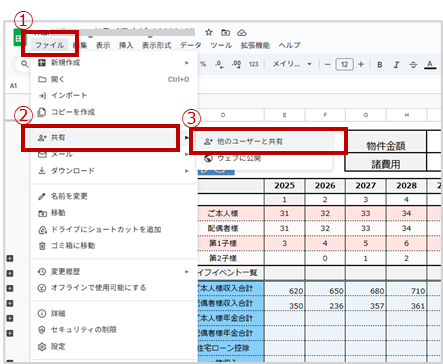Increase decimal places in the toolbar

point(237,64)
